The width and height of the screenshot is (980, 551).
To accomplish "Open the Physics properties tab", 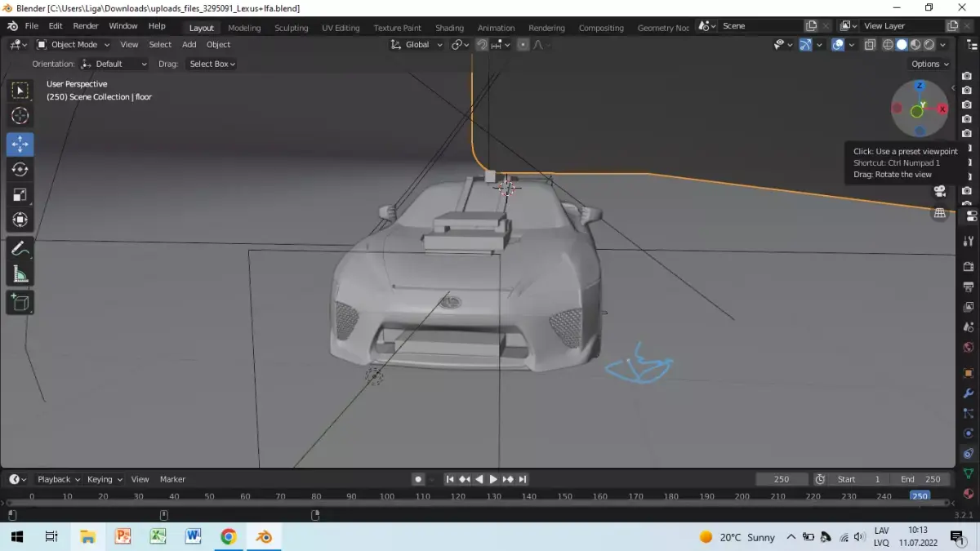I will pos(969,433).
